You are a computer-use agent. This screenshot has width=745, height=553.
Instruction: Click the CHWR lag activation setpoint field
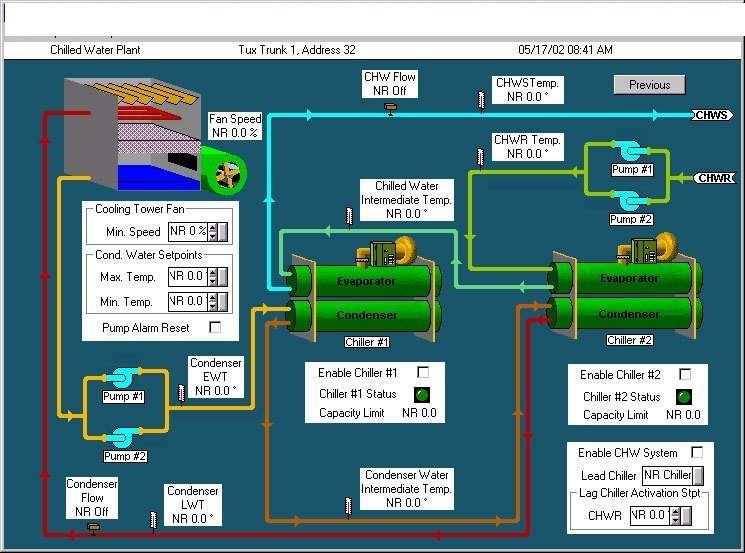click(x=654, y=516)
